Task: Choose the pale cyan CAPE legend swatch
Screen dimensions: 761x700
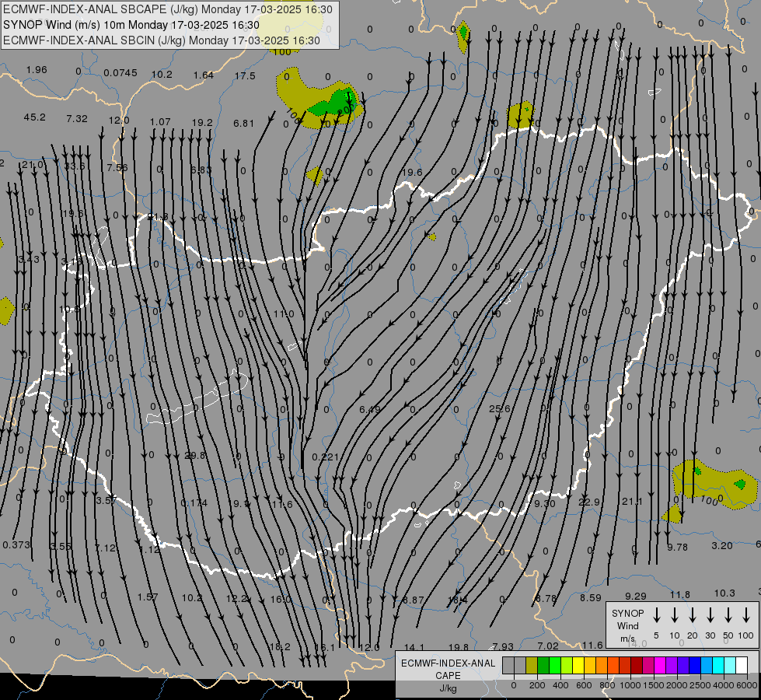Action: tap(729, 666)
